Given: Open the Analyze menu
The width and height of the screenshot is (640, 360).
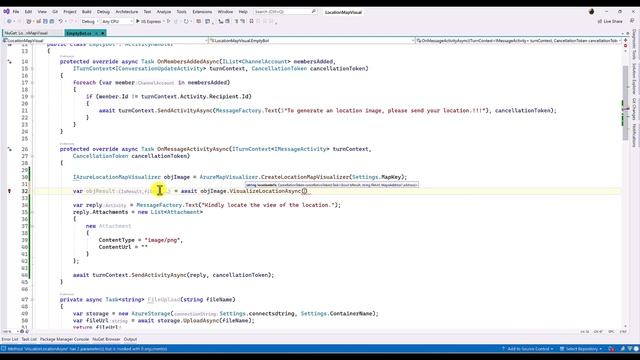Looking at the screenshot, I should click(x=164, y=12).
